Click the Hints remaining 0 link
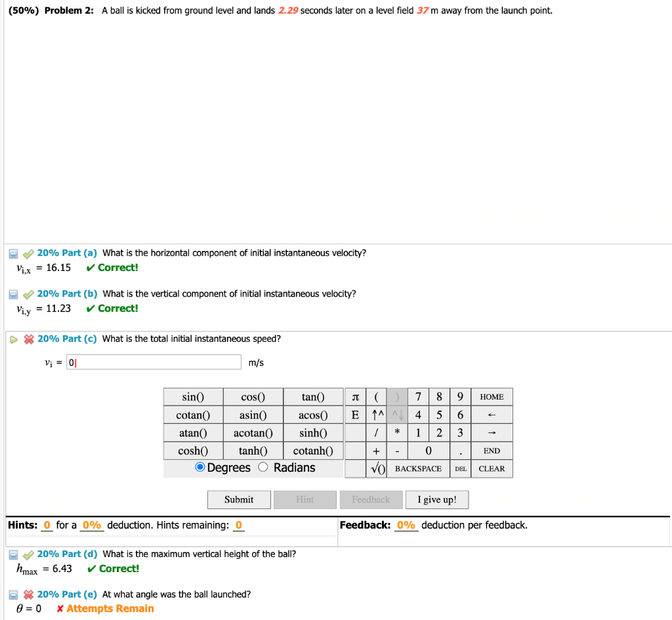 [x=237, y=525]
